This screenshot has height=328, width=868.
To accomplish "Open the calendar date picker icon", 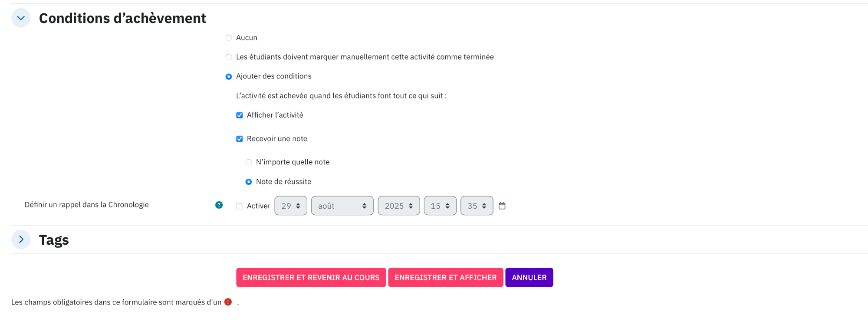I will (x=502, y=206).
